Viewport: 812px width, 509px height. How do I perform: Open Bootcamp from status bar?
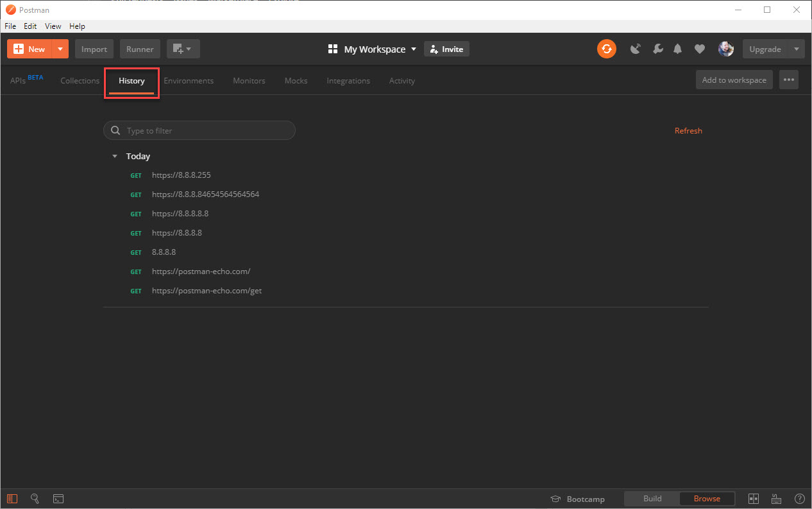tap(577, 499)
